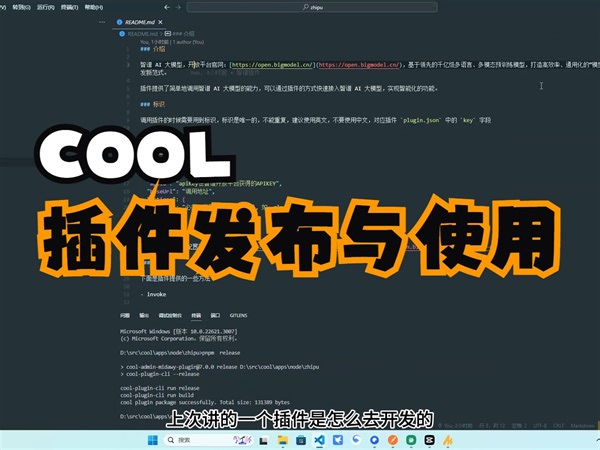Click the GitLens author codelens line
Viewport: 600px width, 450px height.
point(172,42)
